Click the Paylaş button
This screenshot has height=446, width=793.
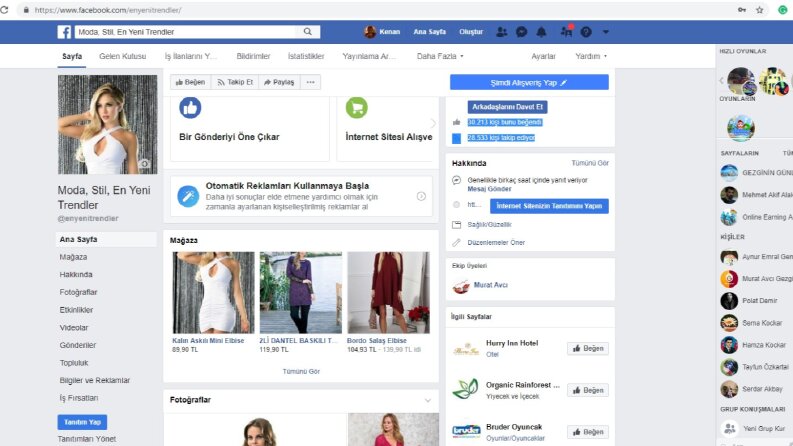coord(279,82)
